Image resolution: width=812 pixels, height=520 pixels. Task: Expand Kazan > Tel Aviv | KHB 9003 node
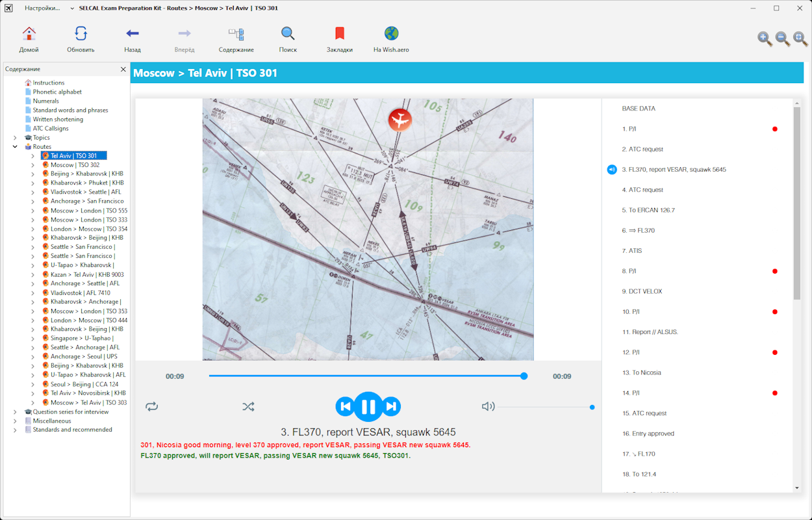tap(32, 274)
